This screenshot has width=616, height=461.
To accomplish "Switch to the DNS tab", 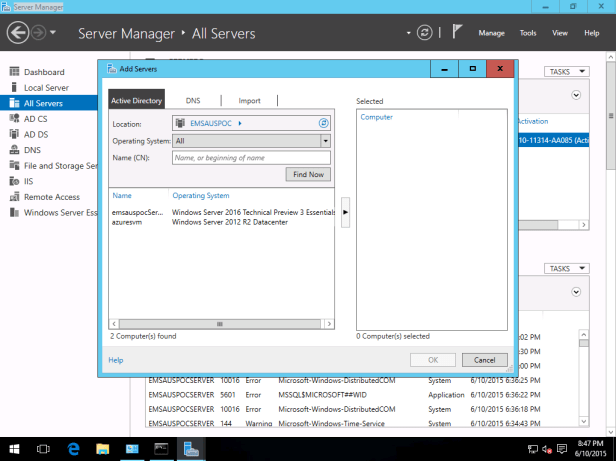I will pyautogui.click(x=193, y=101).
